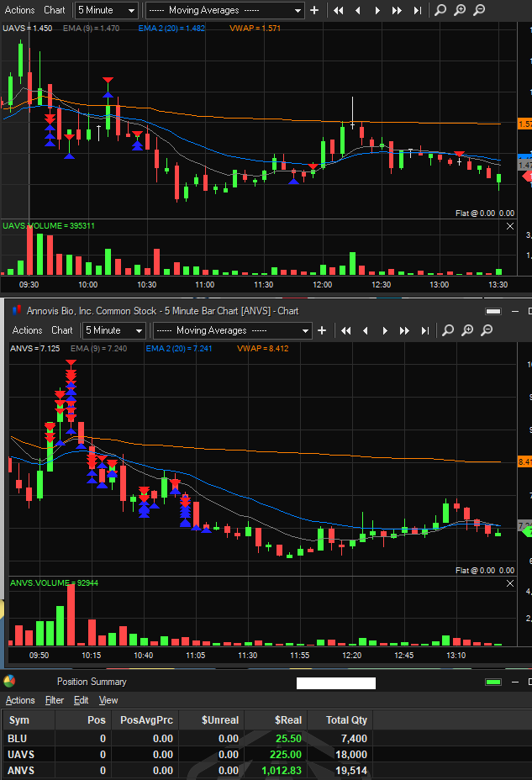Image resolution: width=532 pixels, height=780 pixels.
Task: Click VWAP = 1.571 label in UAVS chart
Action: [255, 29]
